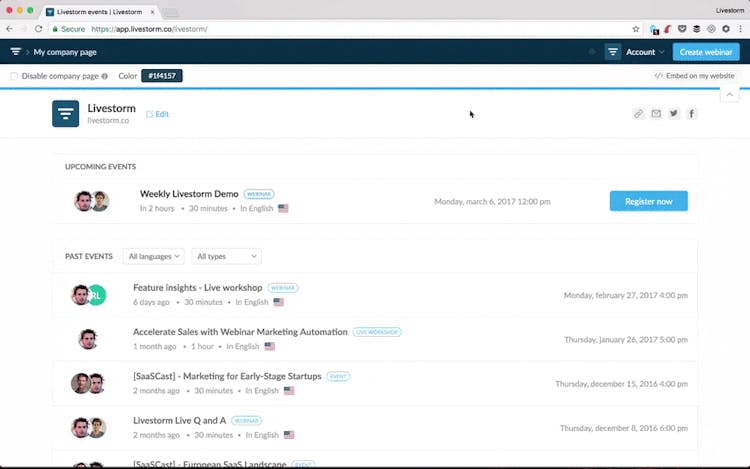Open the All types filter dropdown
The width and height of the screenshot is (750, 469).
[x=226, y=256]
